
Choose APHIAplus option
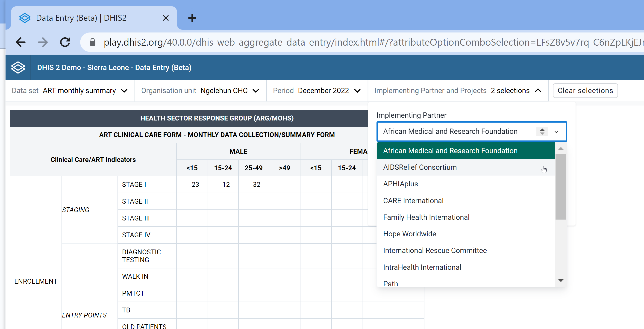coord(466,184)
